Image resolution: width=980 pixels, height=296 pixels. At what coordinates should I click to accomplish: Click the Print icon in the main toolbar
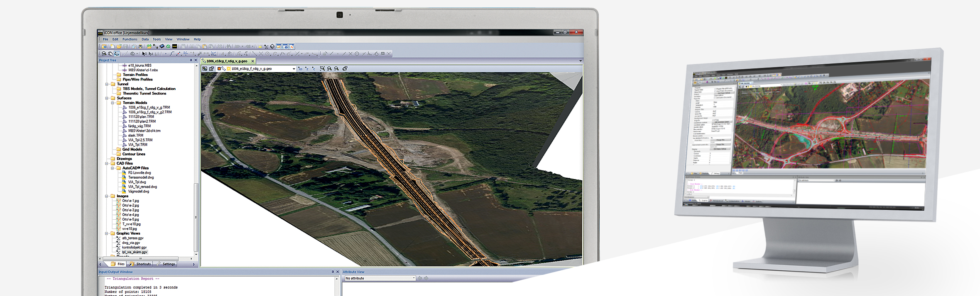pyautogui.click(x=140, y=46)
